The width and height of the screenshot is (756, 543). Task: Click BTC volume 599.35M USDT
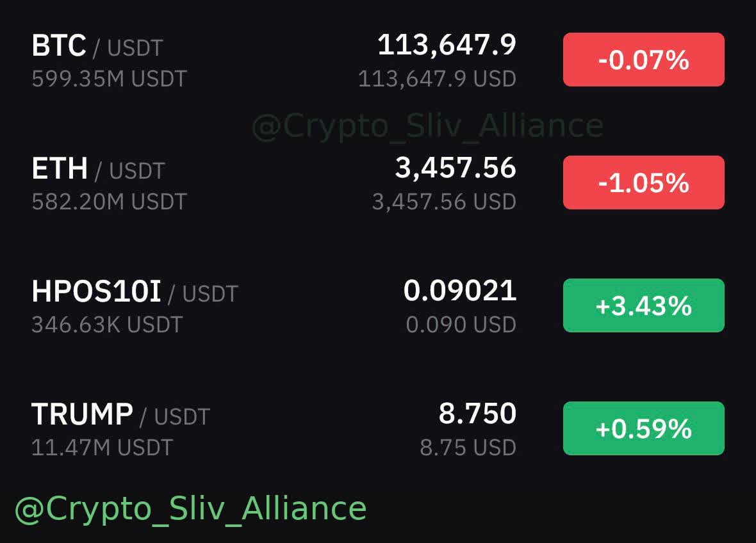pos(110,79)
